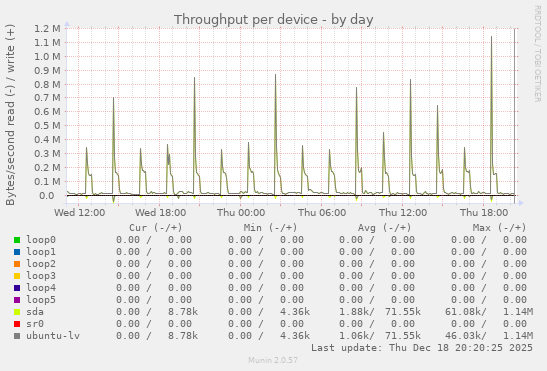Click the 'Max (-/+)' column header
Viewport: 547px width, 371px height.
point(499,228)
